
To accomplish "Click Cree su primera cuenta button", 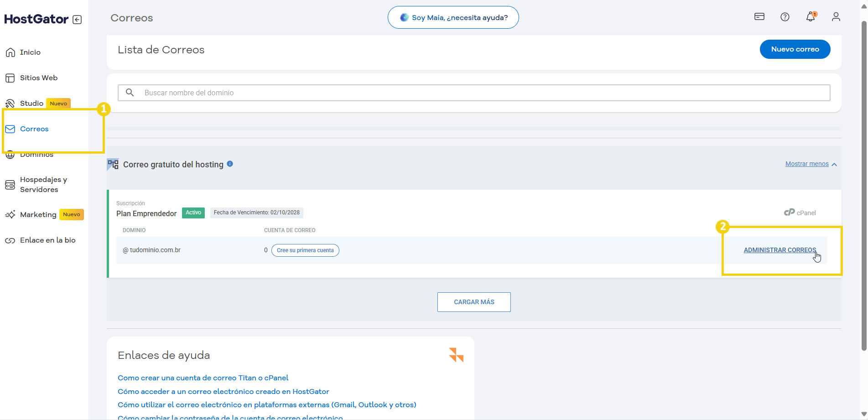I will point(305,250).
